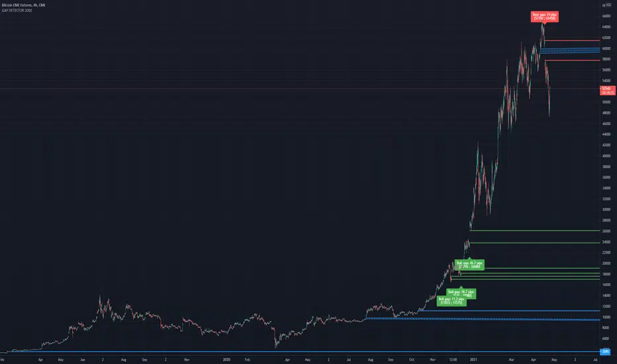The width and height of the screenshot is (617, 364).
Task: Click the Oct label on time axis
Action: [411, 359]
